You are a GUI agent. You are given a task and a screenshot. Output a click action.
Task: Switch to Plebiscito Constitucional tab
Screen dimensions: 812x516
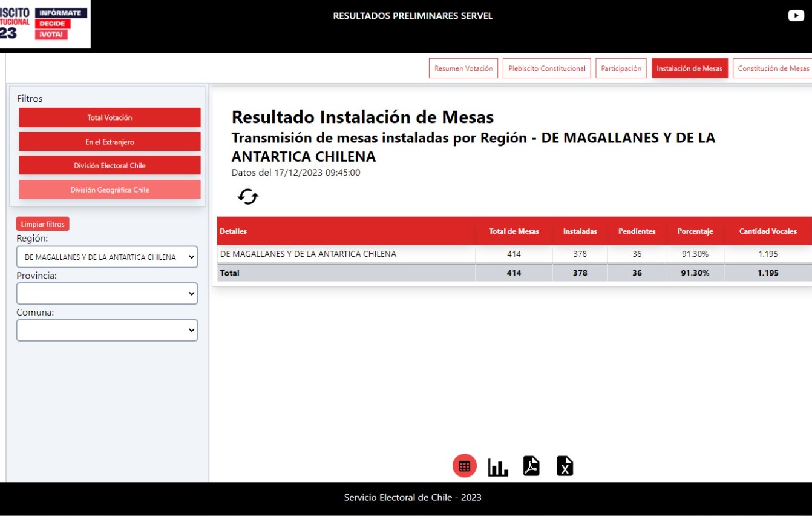click(546, 68)
